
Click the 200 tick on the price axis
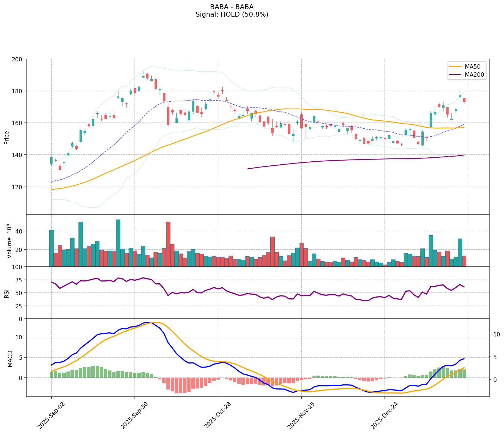(x=19, y=59)
